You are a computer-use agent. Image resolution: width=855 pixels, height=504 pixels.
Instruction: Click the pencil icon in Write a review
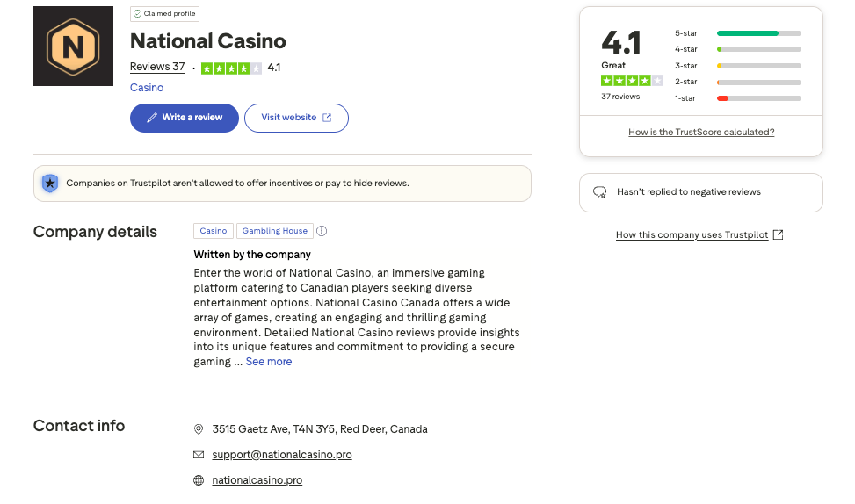[152, 118]
